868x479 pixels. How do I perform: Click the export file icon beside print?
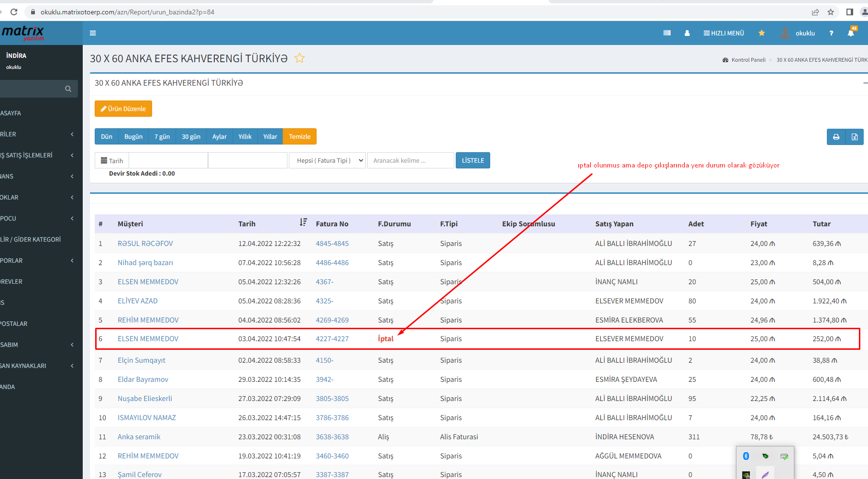pos(855,137)
